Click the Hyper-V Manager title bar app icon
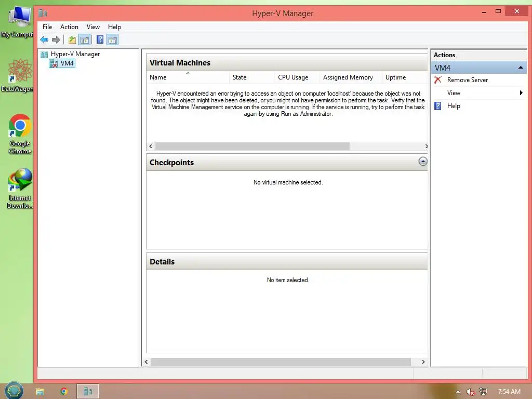532x399 pixels. click(43, 13)
